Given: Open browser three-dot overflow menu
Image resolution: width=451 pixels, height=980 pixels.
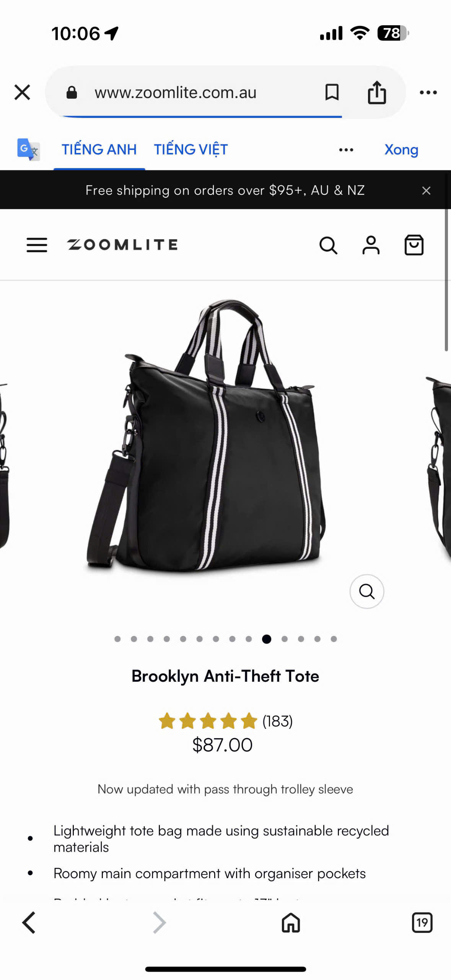Looking at the screenshot, I should click(428, 92).
